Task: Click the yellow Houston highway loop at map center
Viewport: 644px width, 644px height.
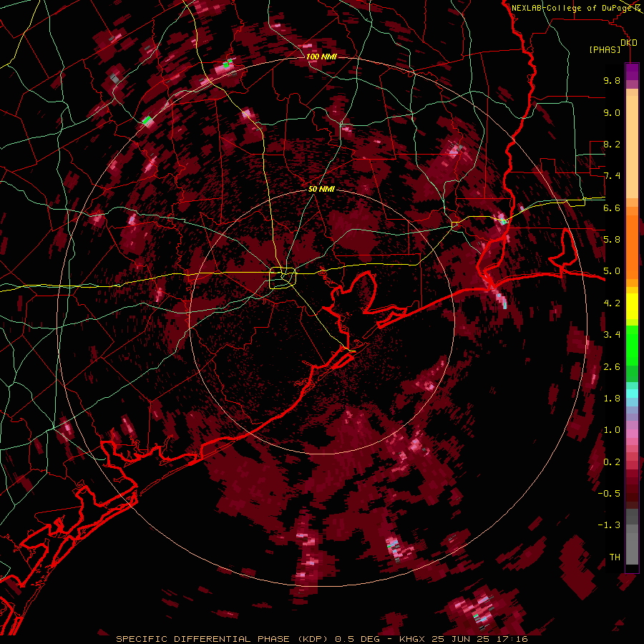Action: [283, 278]
